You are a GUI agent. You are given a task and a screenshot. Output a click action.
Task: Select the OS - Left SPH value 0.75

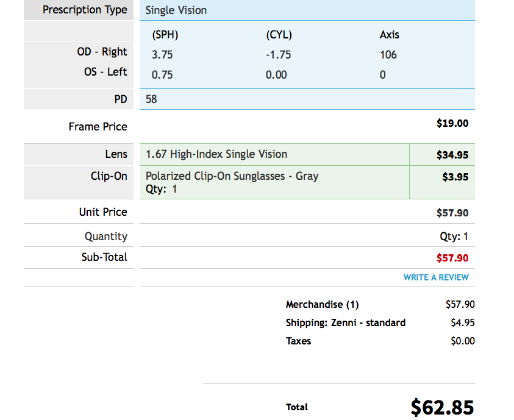(x=162, y=75)
